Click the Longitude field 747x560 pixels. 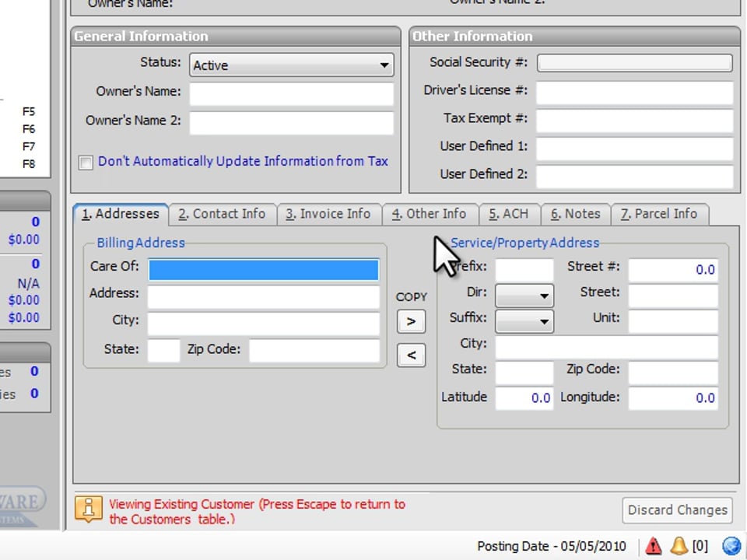[x=673, y=398]
